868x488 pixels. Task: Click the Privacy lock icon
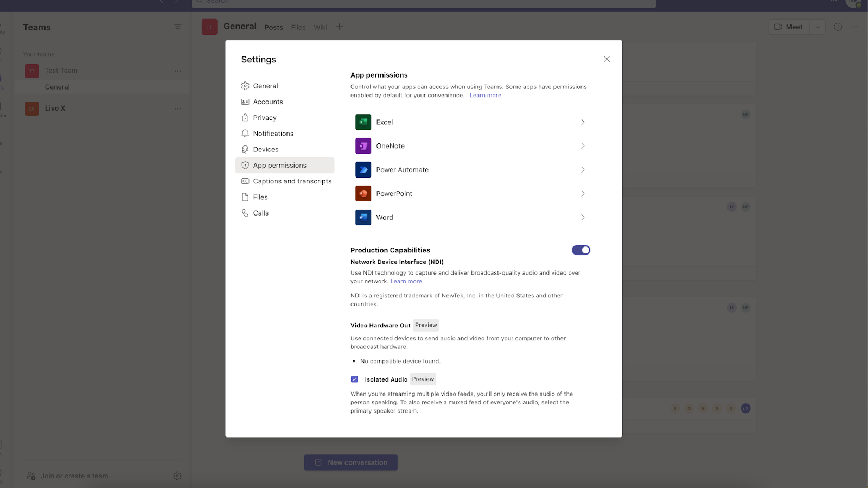pyautogui.click(x=245, y=117)
